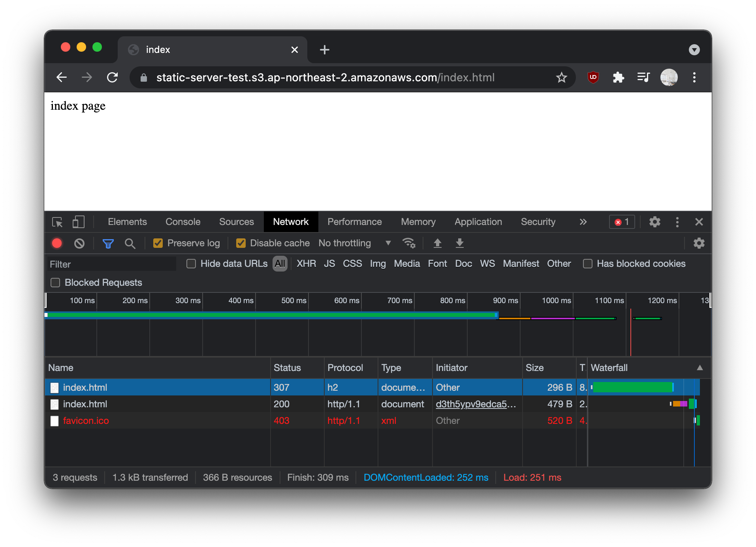Stop recording network log red button
This screenshot has height=547, width=756.
pos(57,243)
